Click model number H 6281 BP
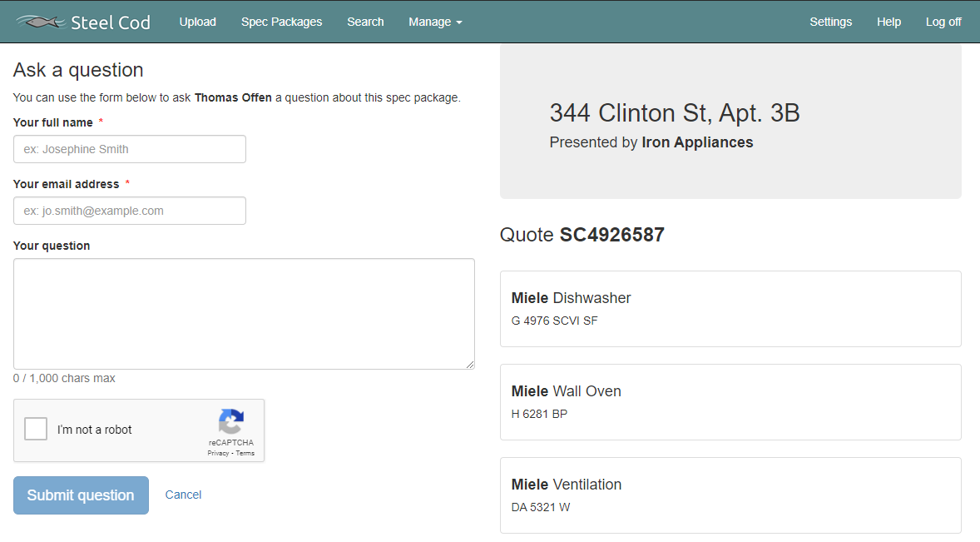 [x=539, y=414]
